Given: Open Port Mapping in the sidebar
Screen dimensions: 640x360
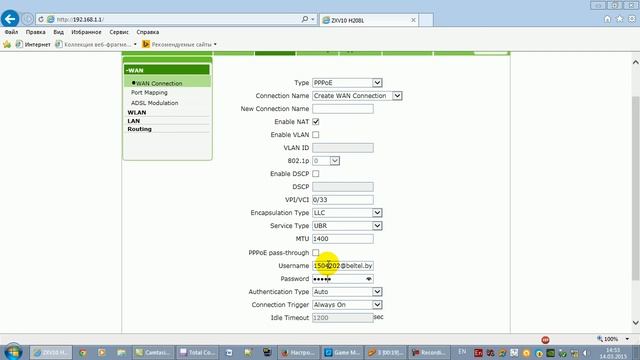Looking at the screenshot, I should [149, 93].
